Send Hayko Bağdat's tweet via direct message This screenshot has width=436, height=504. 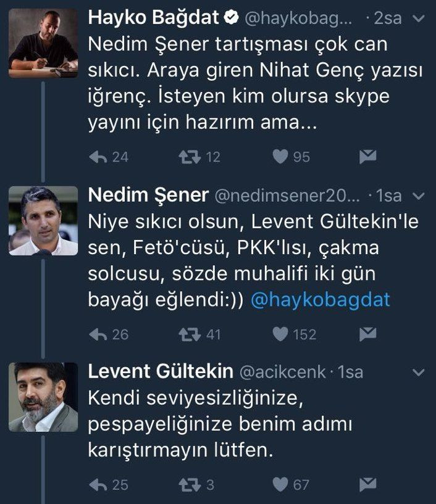click(x=368, y=157)
